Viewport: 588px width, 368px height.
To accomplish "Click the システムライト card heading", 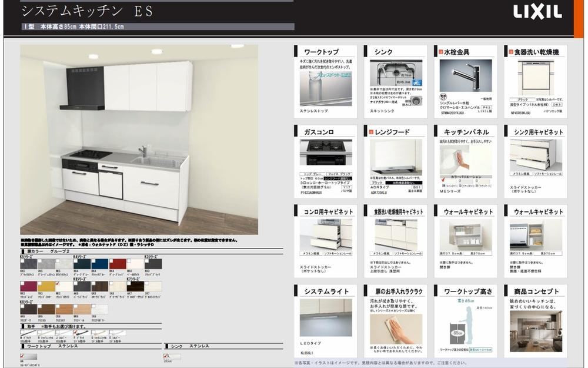I will point(326,291).
